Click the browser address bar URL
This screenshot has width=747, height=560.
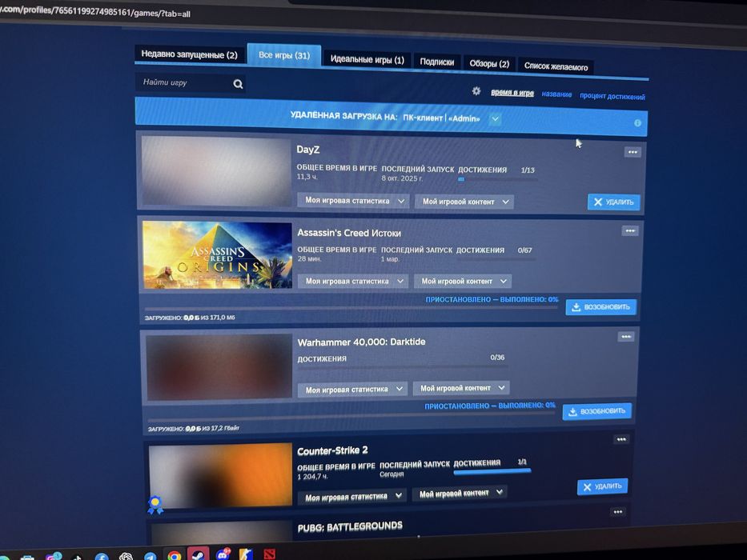tap(95, 11)
